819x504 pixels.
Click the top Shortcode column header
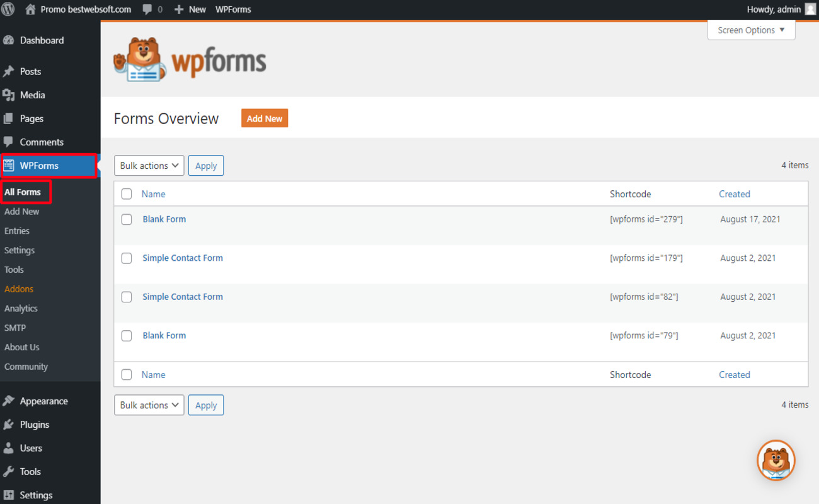pyautogui.click(x=631, y=194)
